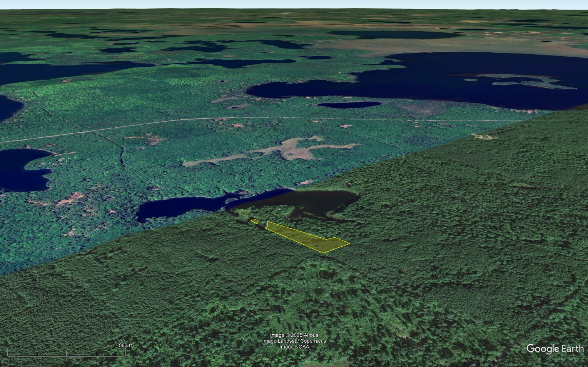Click the Image Landsat / Copernicus credit

[x=294, y=341]
